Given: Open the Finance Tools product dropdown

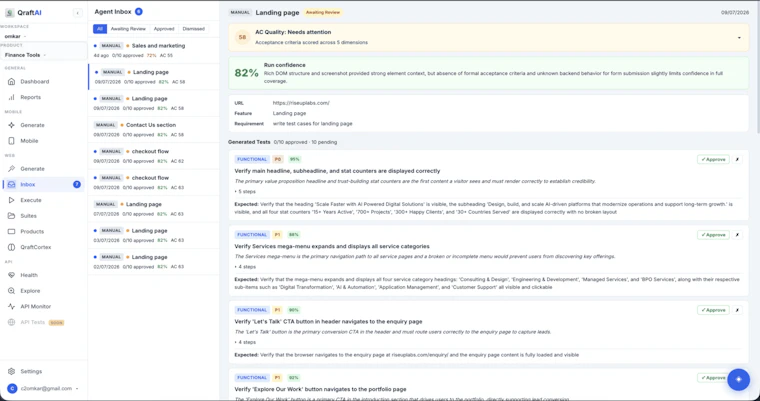Looking at the screenshot, I should click(x=26, y=55).
